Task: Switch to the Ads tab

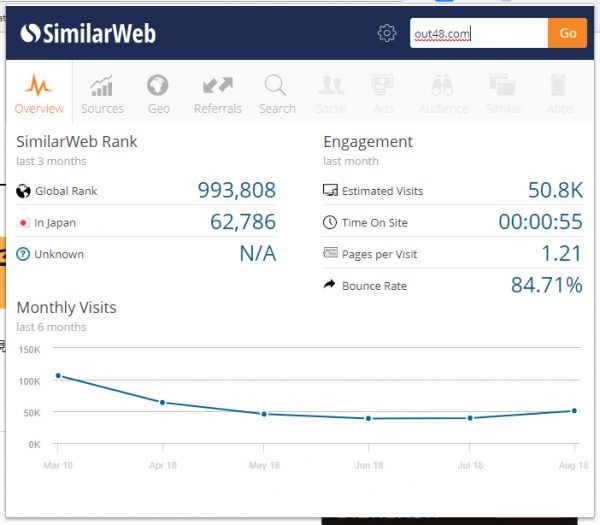Action: coord(383,95)
